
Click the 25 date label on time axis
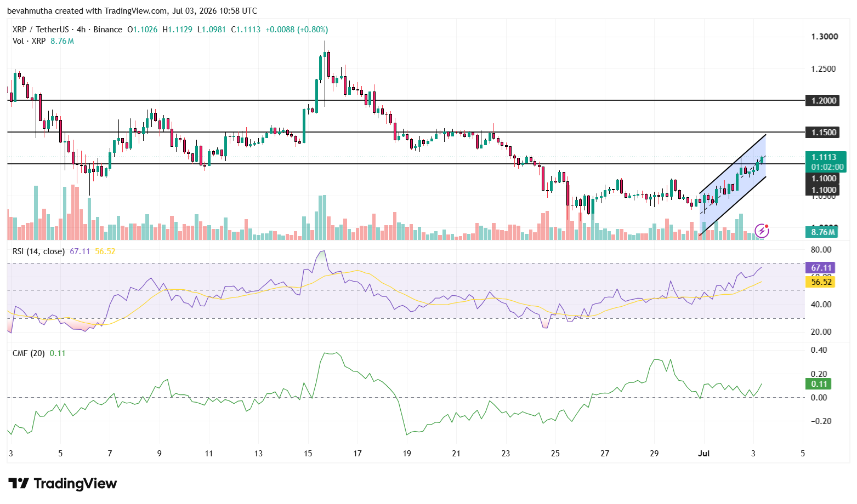555,454
